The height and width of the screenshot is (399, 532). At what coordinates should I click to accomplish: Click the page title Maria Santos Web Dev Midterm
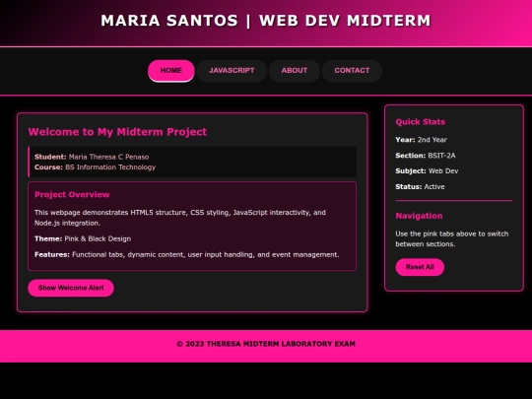coord(266,21)
